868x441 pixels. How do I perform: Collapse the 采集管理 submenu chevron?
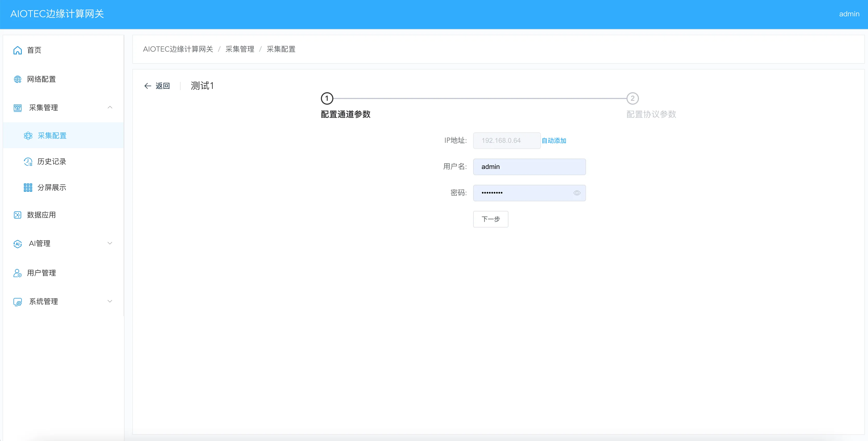[x=110, y=107]
